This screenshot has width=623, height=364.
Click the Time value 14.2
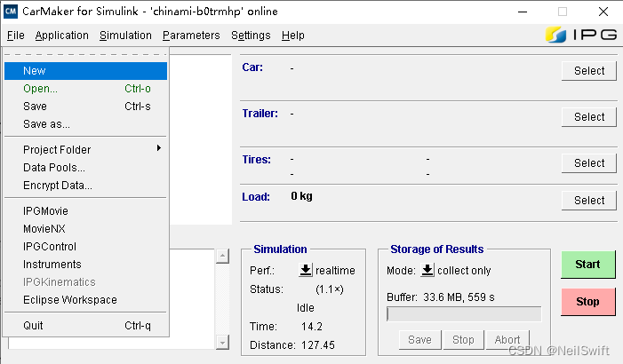coord(312,327)
